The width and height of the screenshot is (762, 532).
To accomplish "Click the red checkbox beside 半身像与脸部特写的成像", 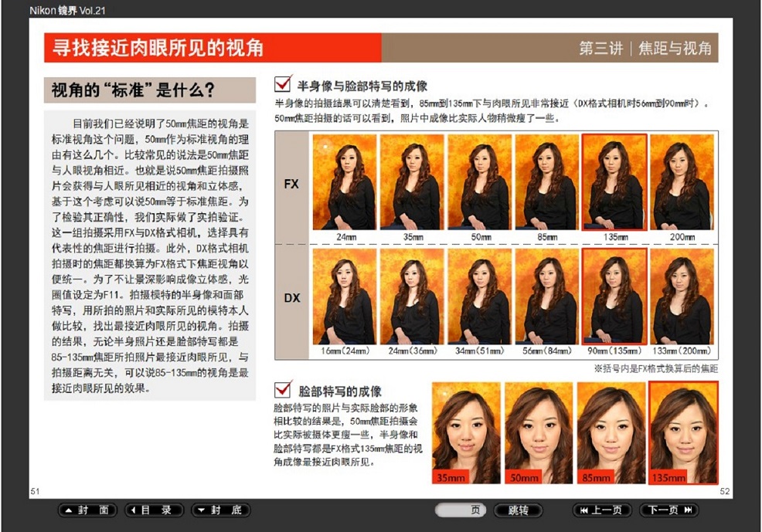I will pos(283,85).
